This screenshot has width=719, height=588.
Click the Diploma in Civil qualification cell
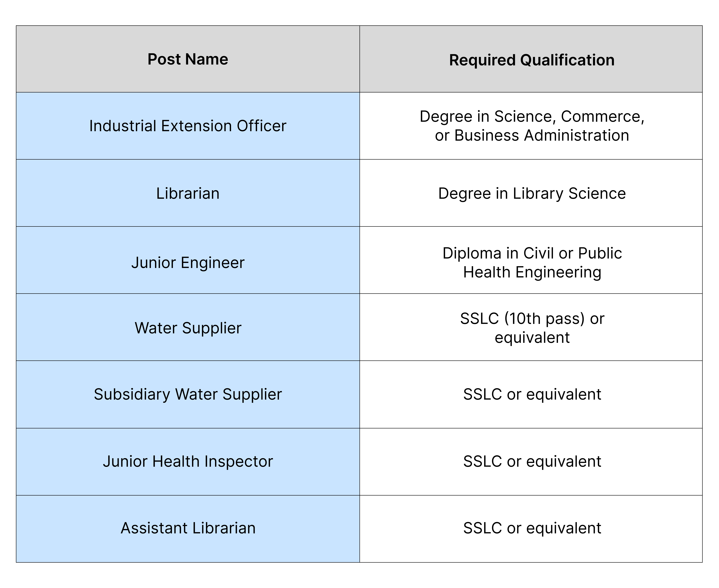[531, 260]
